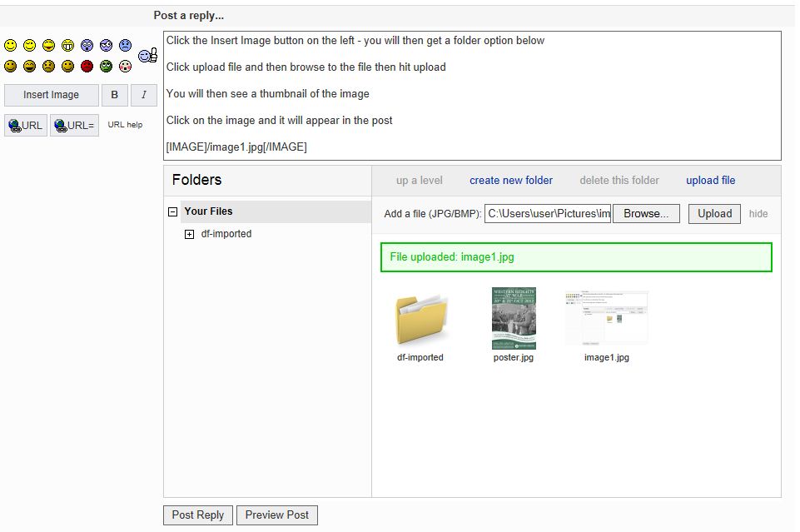Insert the sad blue smiley

tap(125, 46)
